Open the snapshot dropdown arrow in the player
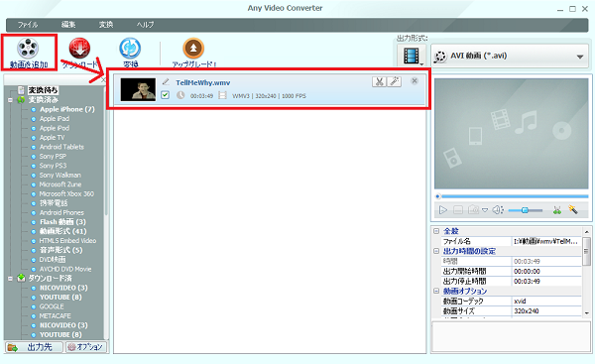Viewport: 595px width, 364px height. coord(485,210)
